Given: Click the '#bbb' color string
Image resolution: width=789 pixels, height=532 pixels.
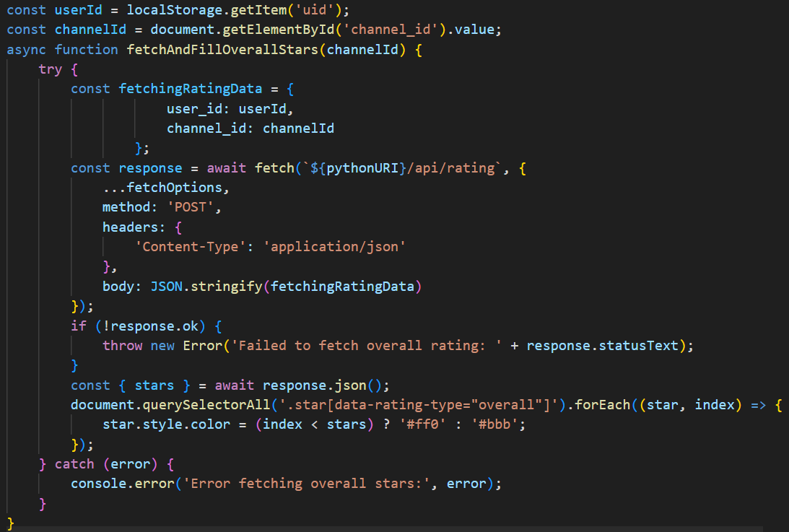Looking at the screenshot, I should 494,424.
